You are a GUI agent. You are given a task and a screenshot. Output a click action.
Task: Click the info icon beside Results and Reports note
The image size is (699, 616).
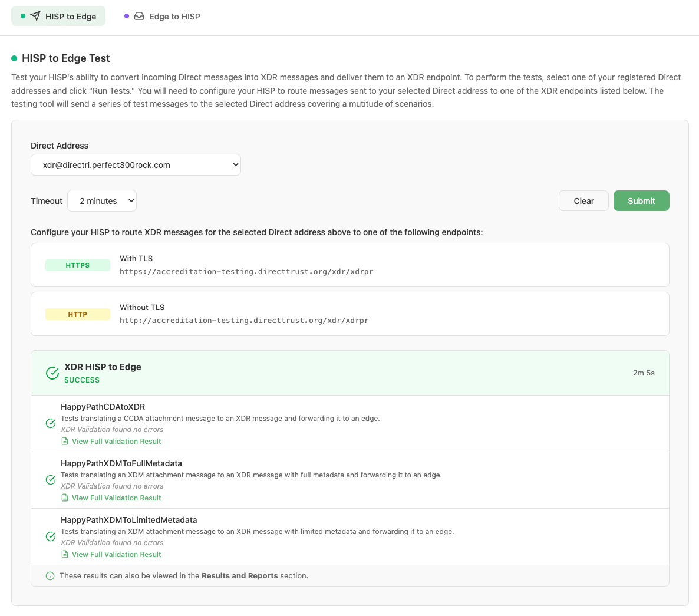point(50,576)
